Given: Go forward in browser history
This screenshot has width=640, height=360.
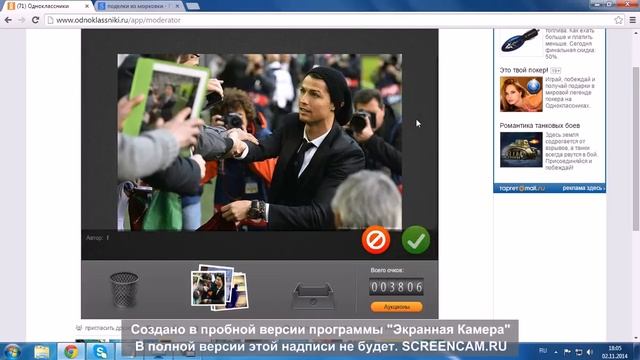Looking at the screenshot, I should [22, 20].
